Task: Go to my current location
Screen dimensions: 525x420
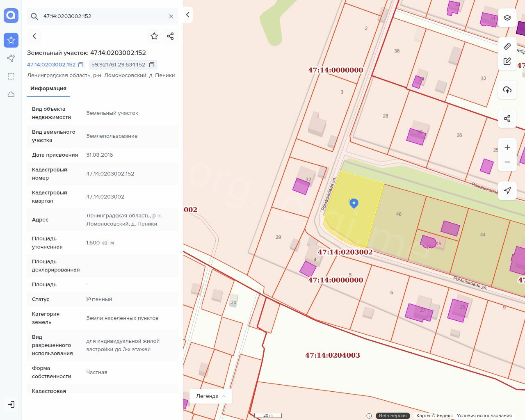Action: 507,190
